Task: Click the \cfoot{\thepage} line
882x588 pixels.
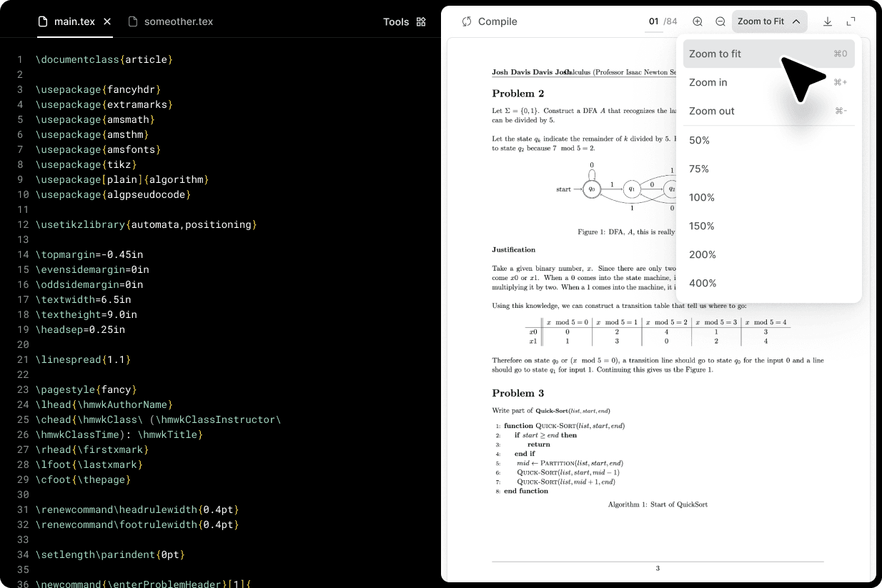Action: point(84,479)
